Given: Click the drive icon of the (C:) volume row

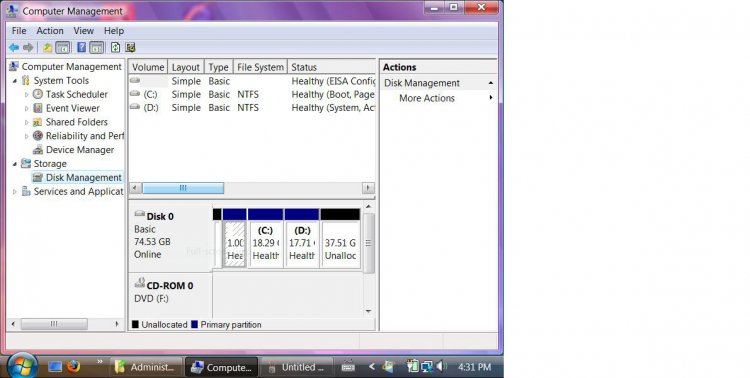Looking at the screenshot, I should click(x=135, y=94).
